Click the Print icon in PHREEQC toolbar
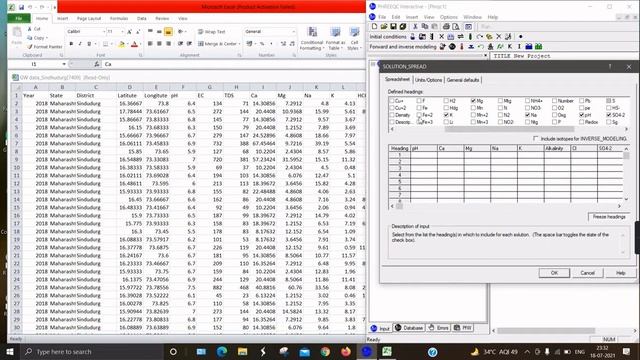Viewport: 640px width, 360px height. tap(446, 27)
